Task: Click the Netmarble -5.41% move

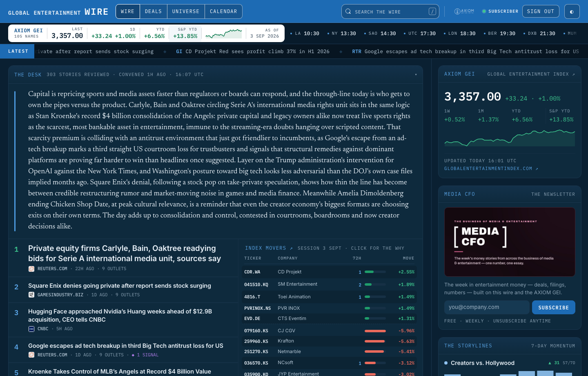Action: tap(406, 351)
